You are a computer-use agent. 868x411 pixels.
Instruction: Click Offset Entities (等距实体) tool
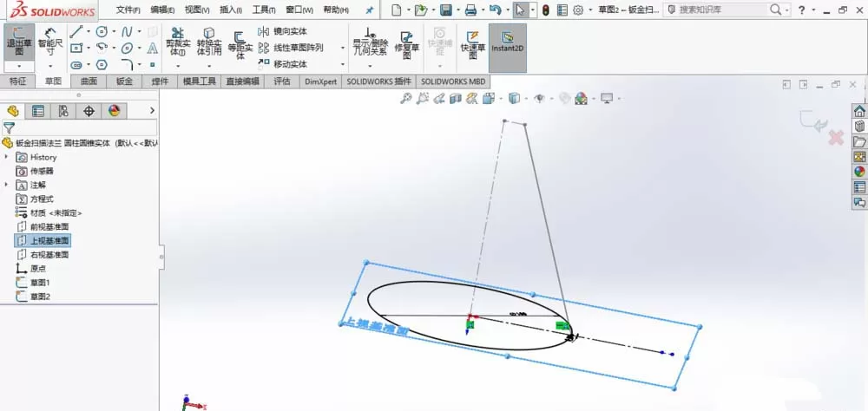pyautogui.click(x=240, y=45)
